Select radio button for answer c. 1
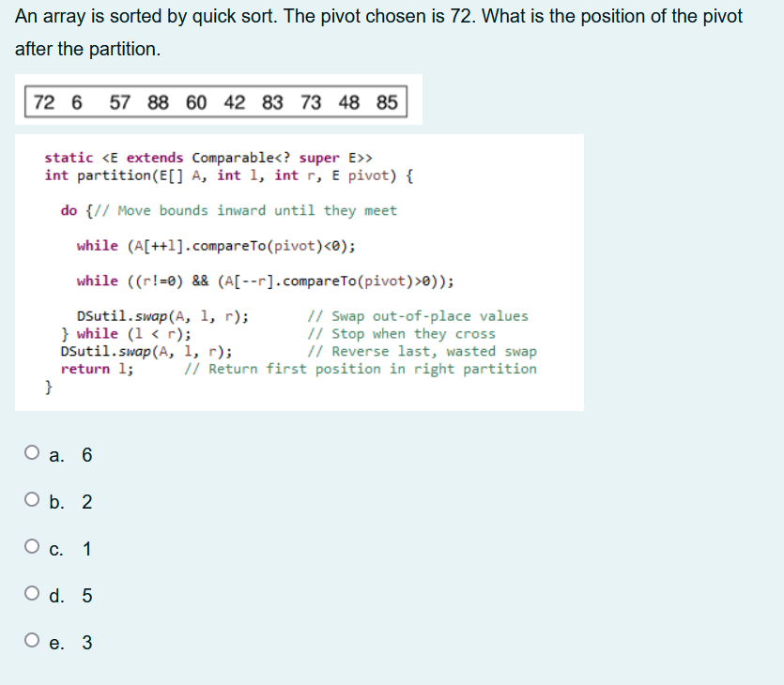 pyautogui.click(x=32, y=547)
